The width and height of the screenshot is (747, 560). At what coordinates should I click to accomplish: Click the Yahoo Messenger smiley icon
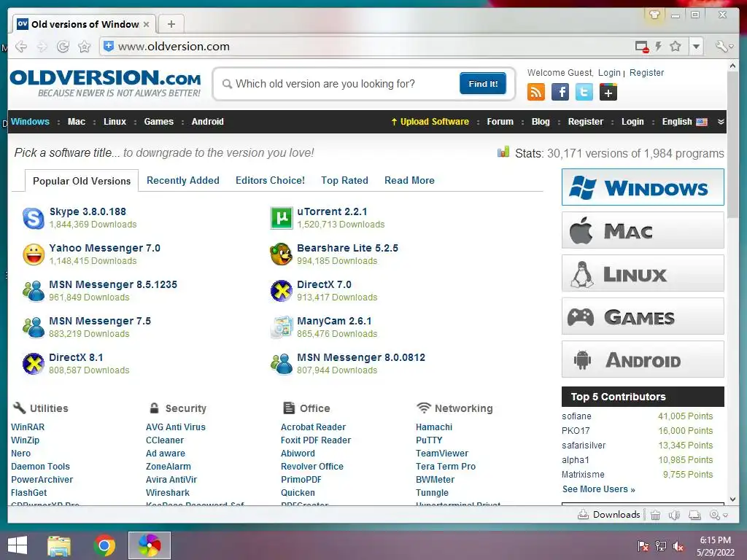click(x=34, y=254)
